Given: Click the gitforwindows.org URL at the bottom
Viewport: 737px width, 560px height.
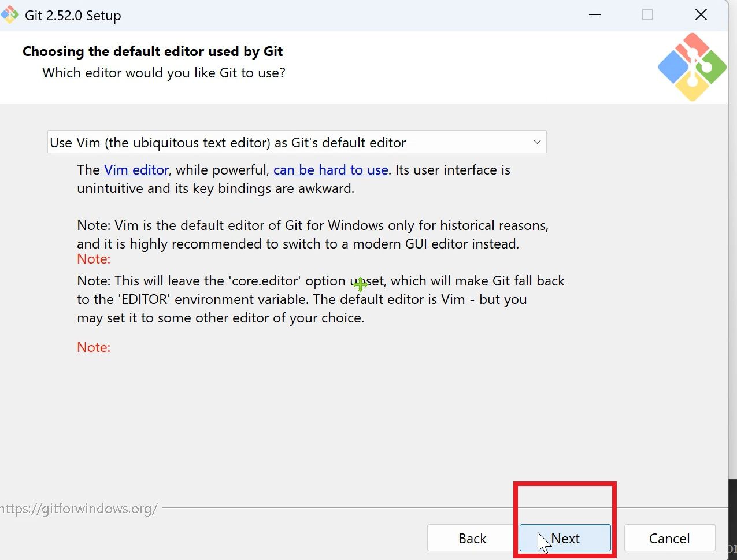Looking at the screenshot, I should coord(79,509).
